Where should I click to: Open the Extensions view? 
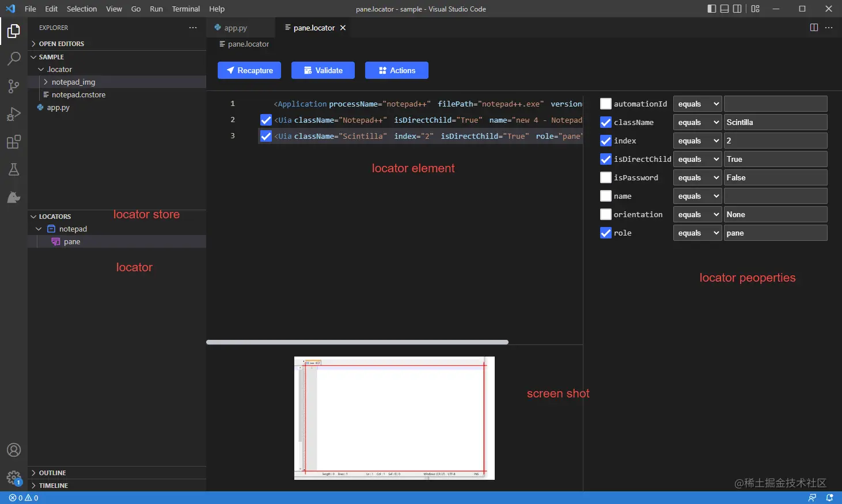pyautogui.click(x=14, y=142)
